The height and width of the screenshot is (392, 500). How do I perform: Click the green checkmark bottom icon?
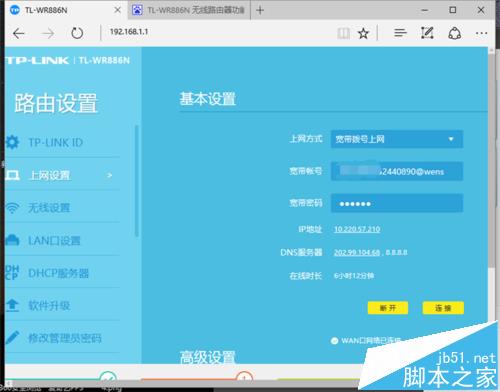coord(108,377)
